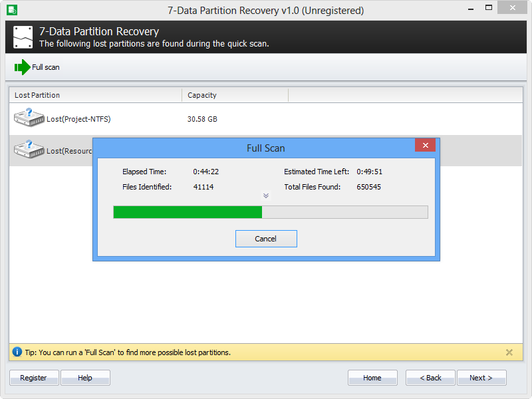Click the Full Scan dialog title
The height and width of the screenshot is (399, 532).
[265, 148]
